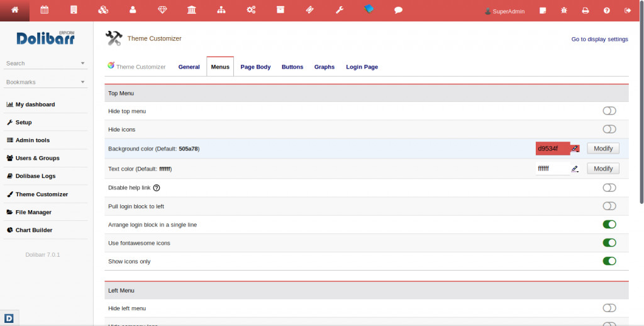Click the bug icon in top bar
644x326 pixels.
click(x=564, y=11)
